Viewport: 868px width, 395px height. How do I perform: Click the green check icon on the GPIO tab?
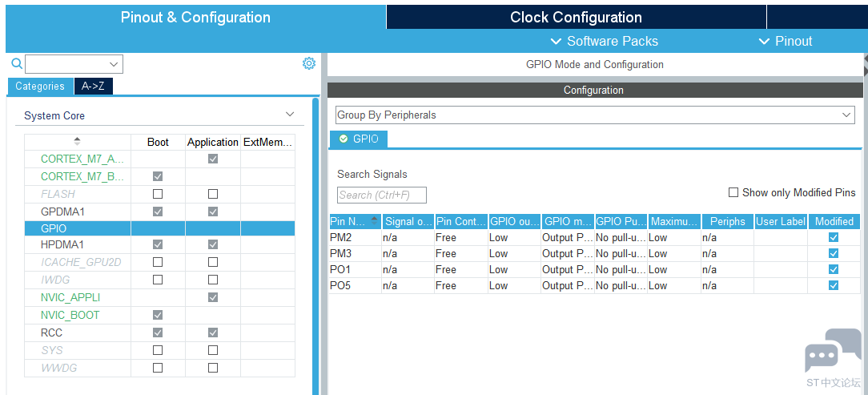(344, 139)
